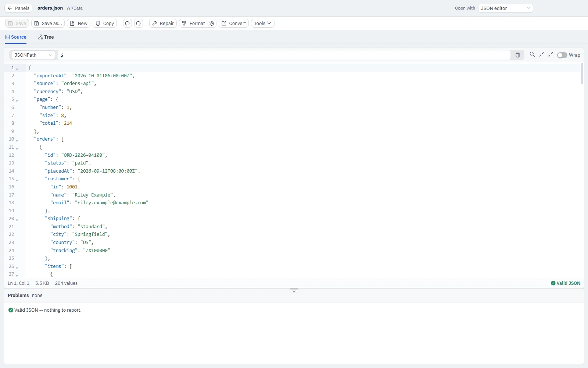Click "Ln 1, Col 1" cursor position
588x368 pixels.
click(18, 283)
